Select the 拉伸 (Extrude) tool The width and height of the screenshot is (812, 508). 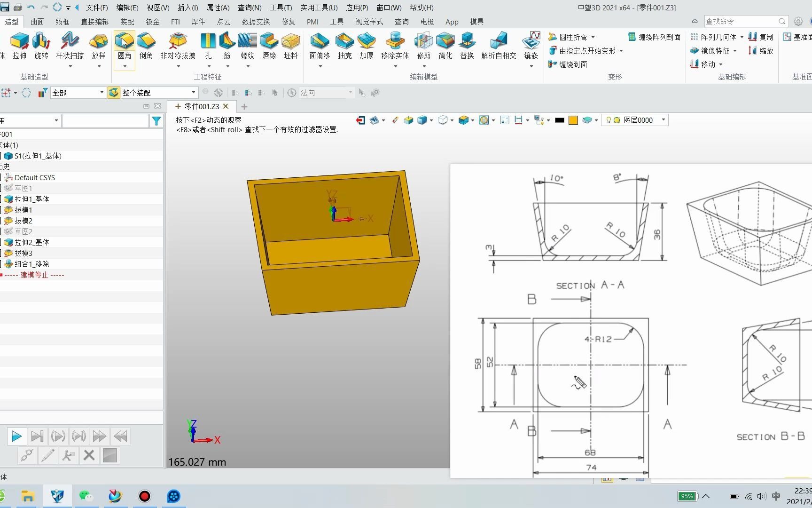pos(19,45)
